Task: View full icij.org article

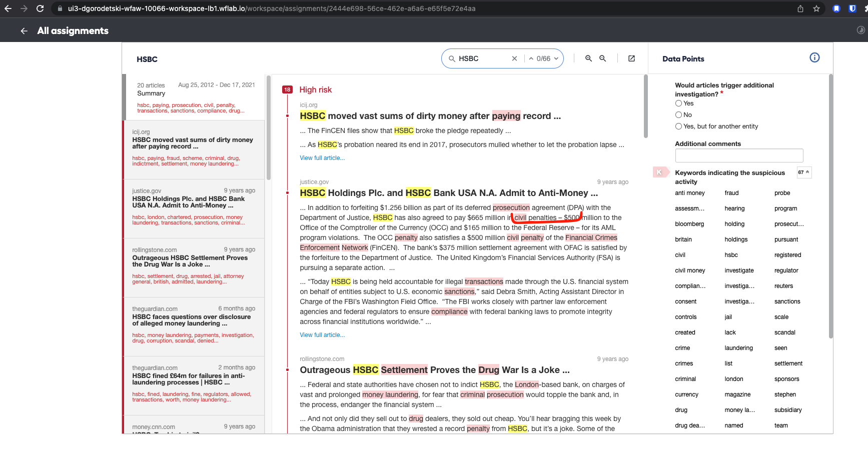Action: (322, 158)
